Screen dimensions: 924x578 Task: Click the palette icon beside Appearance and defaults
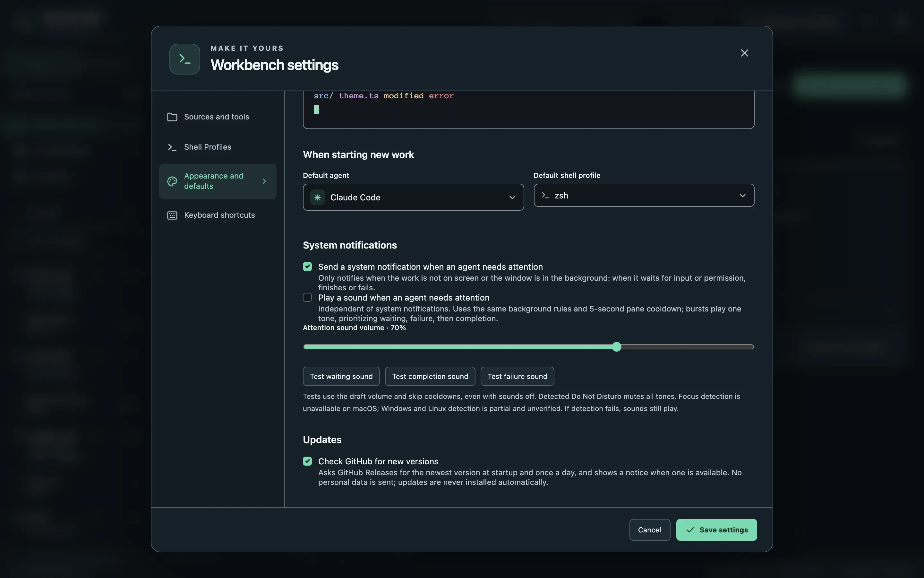172,181
